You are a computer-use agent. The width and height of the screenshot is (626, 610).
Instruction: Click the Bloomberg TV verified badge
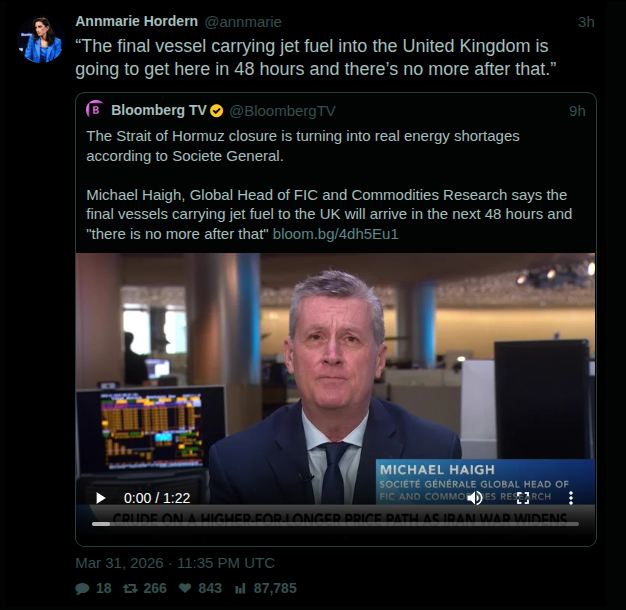click(217, 111)
